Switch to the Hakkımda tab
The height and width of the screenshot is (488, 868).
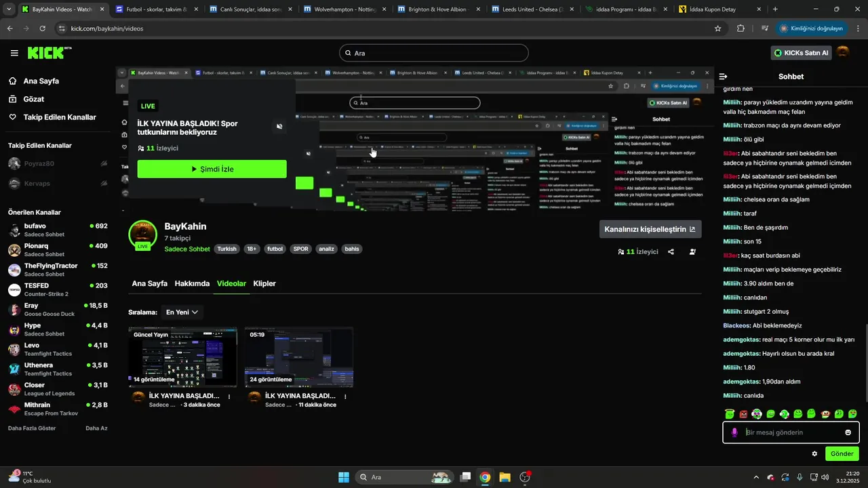click(192, 283)
